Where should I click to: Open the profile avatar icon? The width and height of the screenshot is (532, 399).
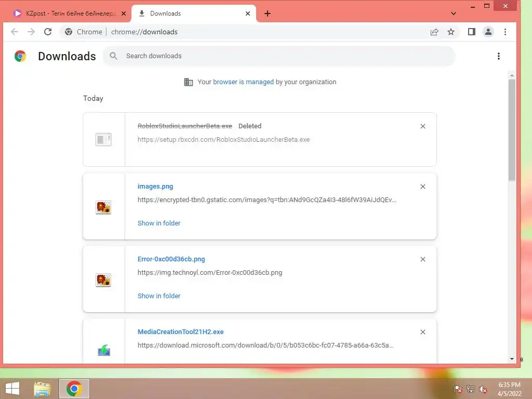(x=488, y=32)
